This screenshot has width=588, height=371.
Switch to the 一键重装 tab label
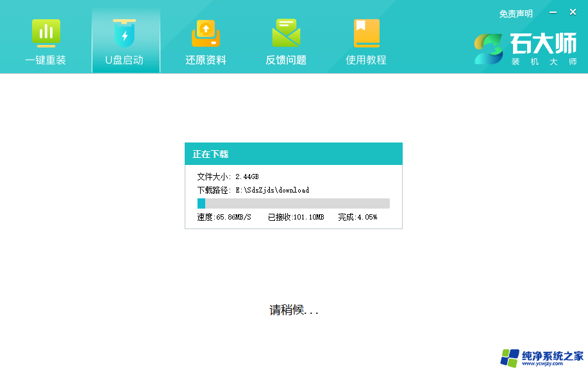(46, 60)
